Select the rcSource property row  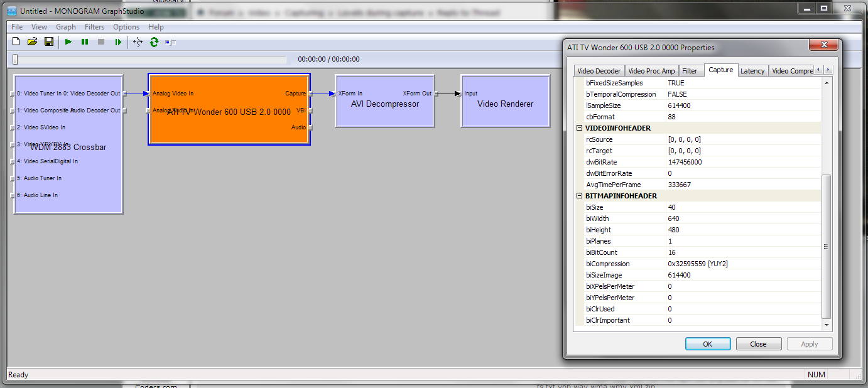(x=698, y=139)
